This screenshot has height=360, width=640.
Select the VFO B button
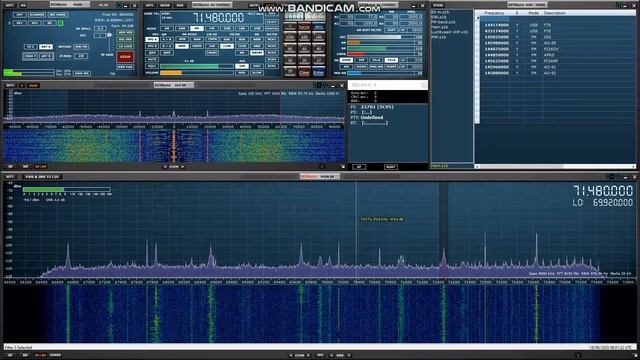[x=152, y=46]
